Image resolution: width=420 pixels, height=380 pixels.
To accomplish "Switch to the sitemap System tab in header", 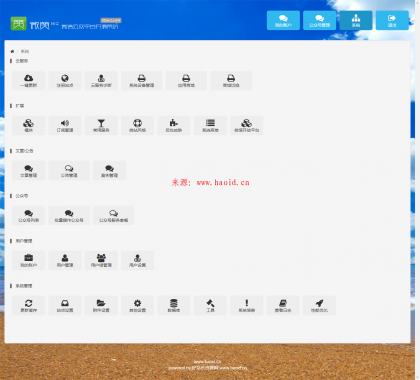I will (x=356, y=20).
